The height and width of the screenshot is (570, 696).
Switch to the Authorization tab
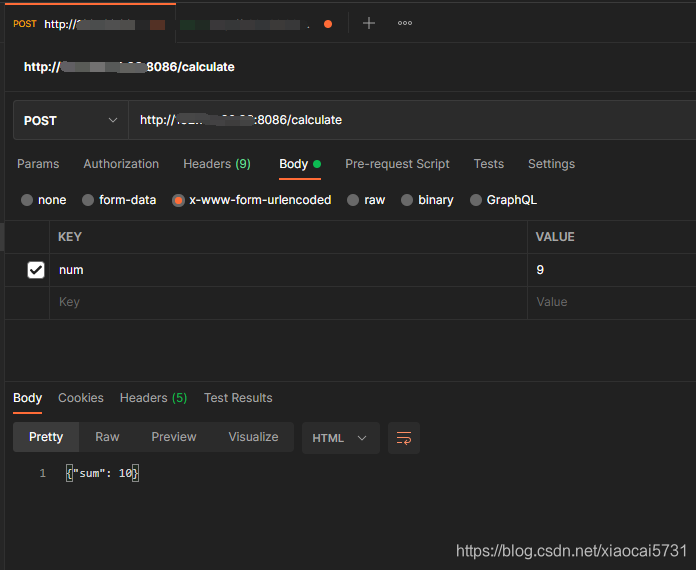(121, 164)
